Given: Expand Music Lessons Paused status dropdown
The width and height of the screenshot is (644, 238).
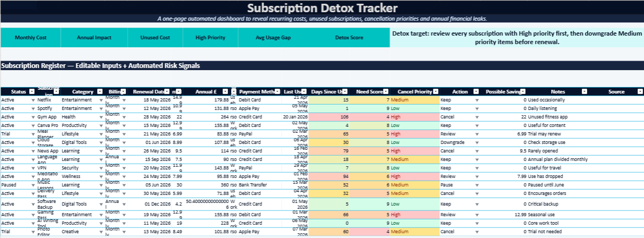Looking at the screenshot, I should 32,185.
